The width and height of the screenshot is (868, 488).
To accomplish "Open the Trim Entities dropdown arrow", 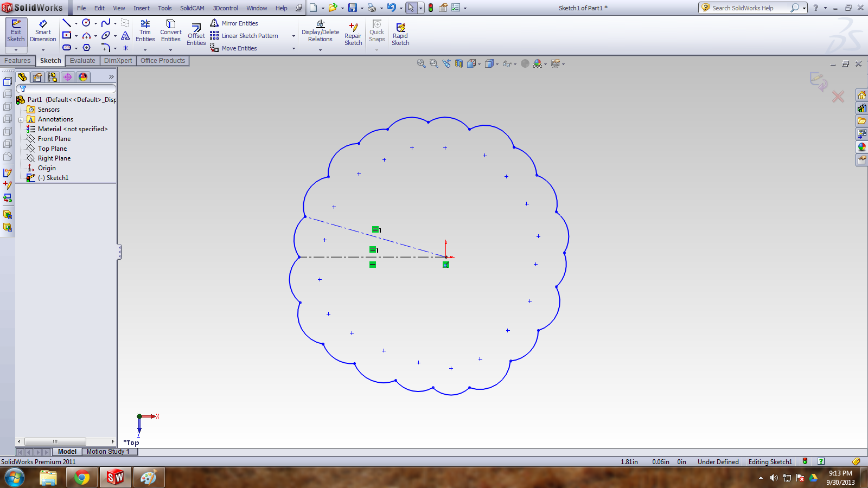I will point(145,50).
